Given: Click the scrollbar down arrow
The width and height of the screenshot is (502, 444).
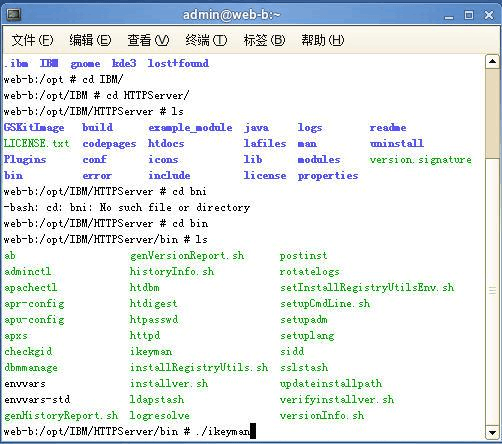Looking at the screenshot, I should point(492,433).
